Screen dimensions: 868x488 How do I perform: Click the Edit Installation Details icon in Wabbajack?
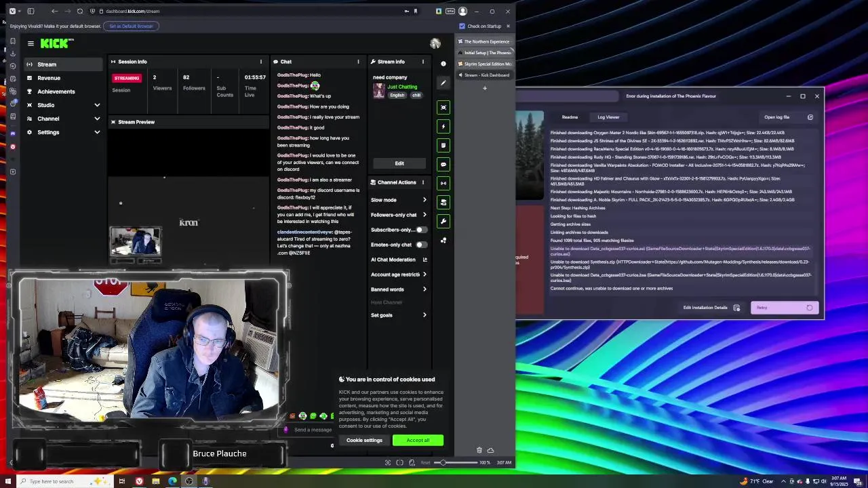coord(736,308)
